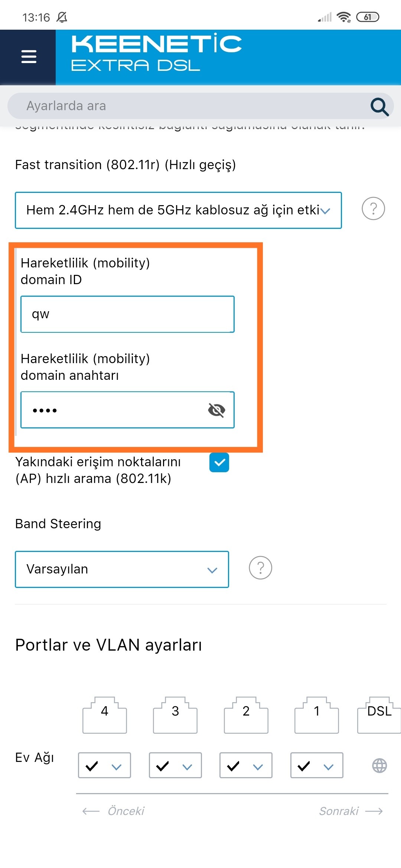Open Ev Ağı dropdown for port 2
This screenshot has width=401, height=868.
[246, 765]
